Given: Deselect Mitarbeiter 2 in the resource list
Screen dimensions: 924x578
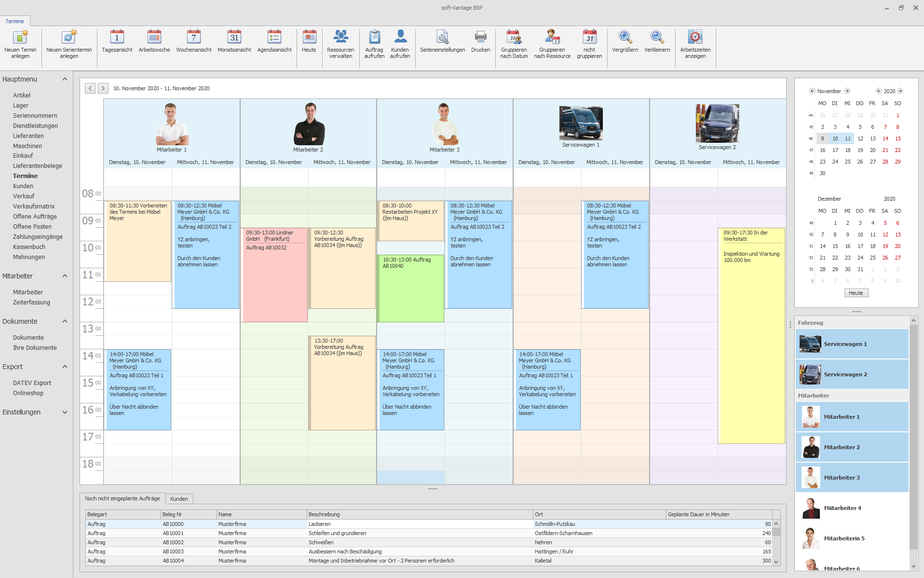Looking at the screenshot, I should point(852,447).
